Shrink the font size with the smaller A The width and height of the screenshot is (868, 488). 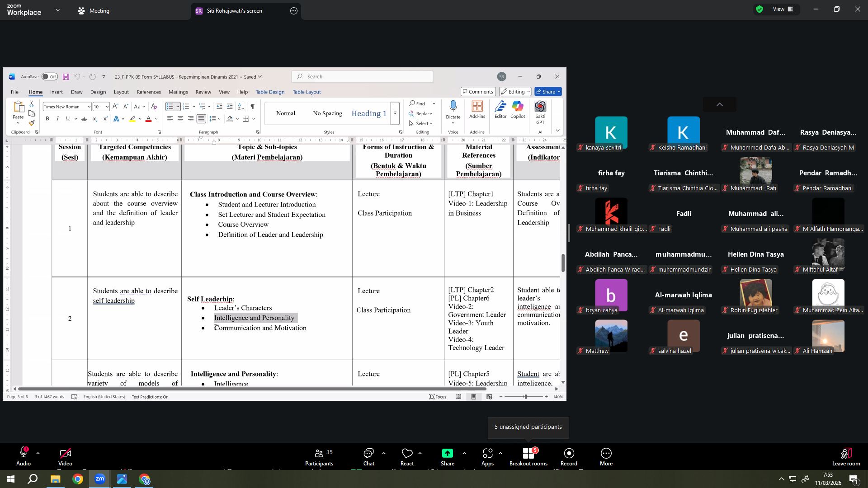coord(126,107)
